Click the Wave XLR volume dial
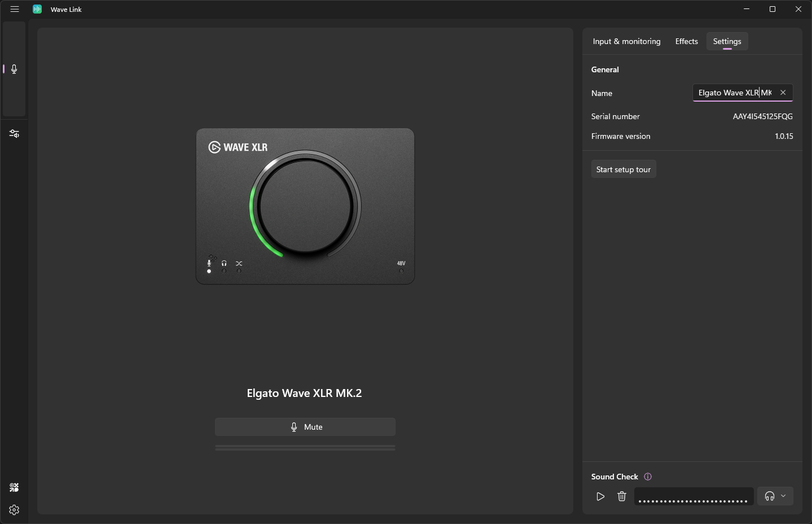Image resolution: width=812 pixels, height=524 pixels. click(x=305, y=205)
